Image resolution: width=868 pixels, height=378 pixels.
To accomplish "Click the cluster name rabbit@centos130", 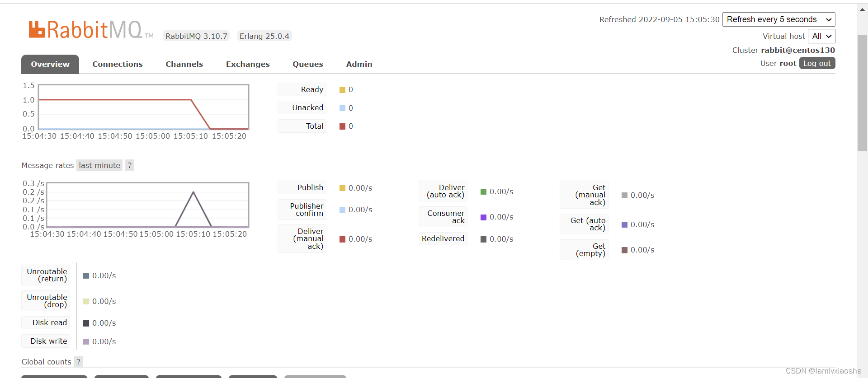I will point(798,50).
